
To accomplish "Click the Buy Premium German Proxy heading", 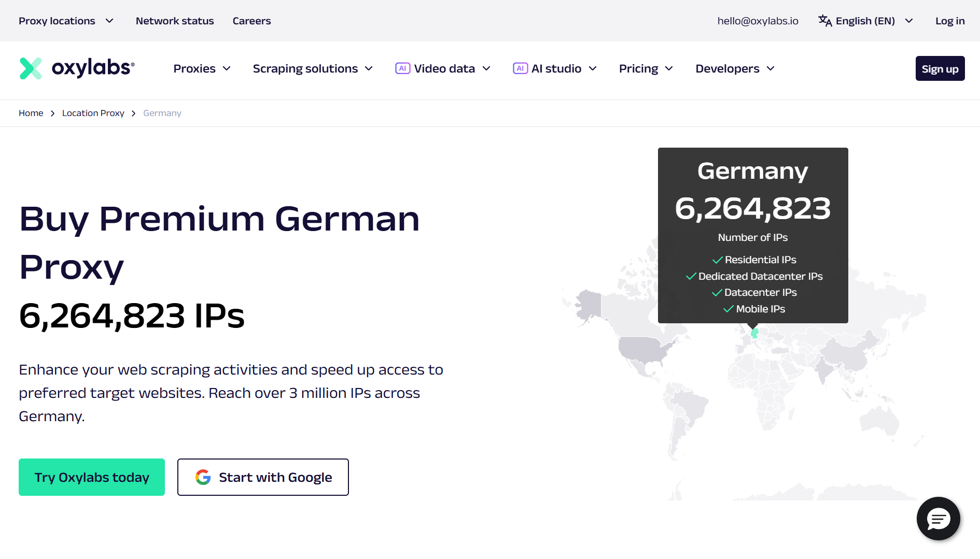I will pyautogui.click(x=219, y=242).
